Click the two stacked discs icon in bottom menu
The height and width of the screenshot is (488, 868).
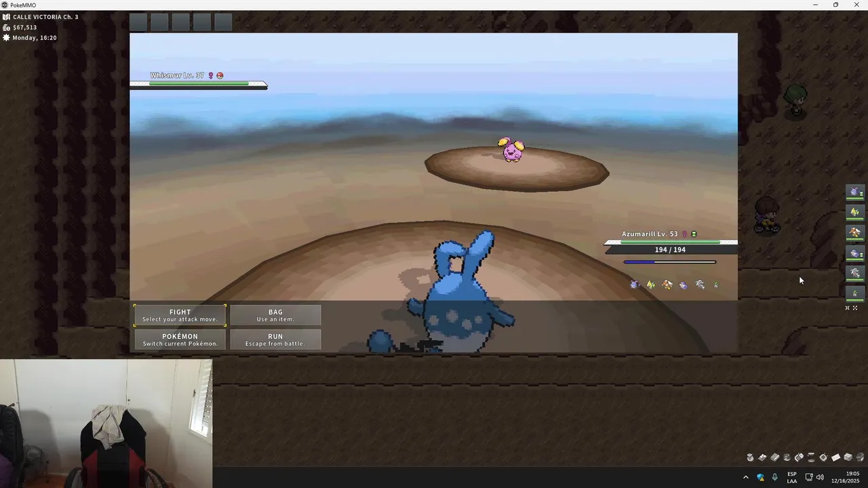(x=811, y=457)
